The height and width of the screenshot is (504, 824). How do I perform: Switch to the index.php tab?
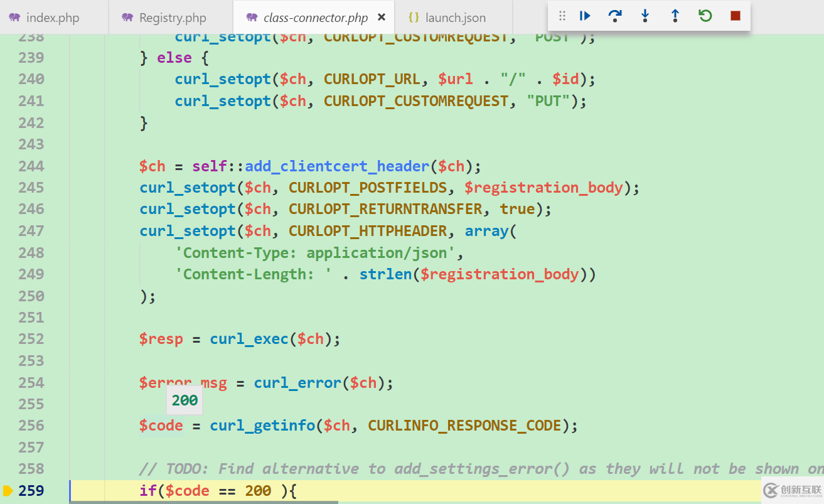pyautogui.click(x=54, y=18)
